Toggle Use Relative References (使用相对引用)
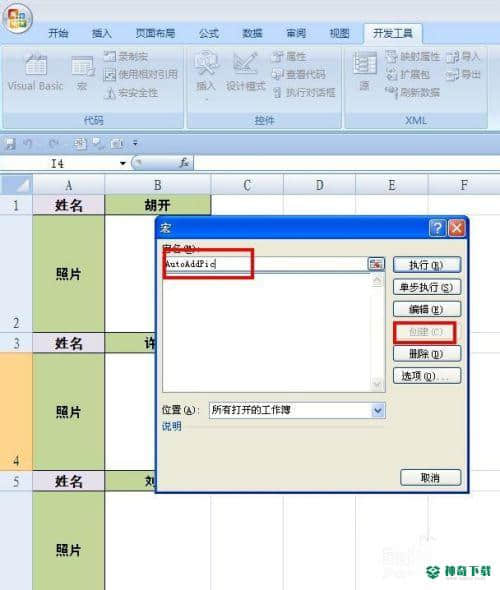 tap(140, 75)
